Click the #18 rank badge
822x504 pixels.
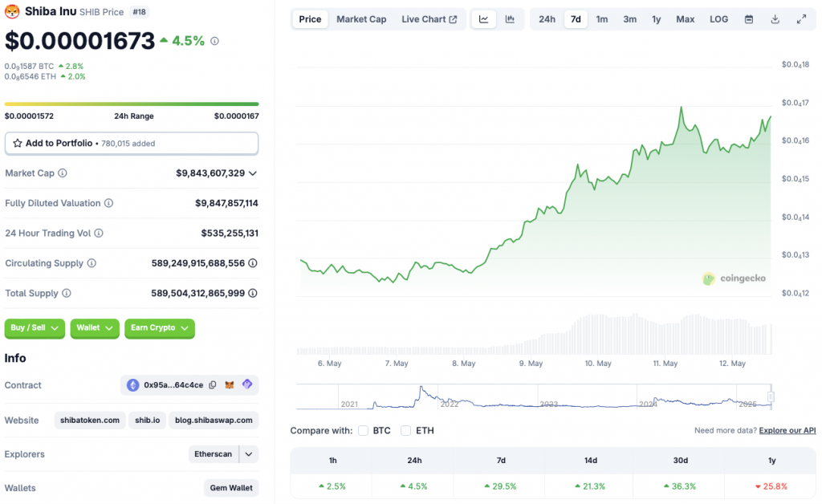tap(139, 12)
